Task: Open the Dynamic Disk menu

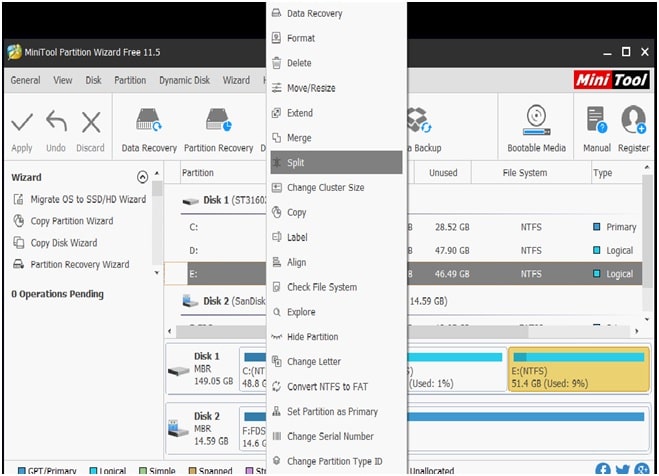Action: (x=184, y=80)
